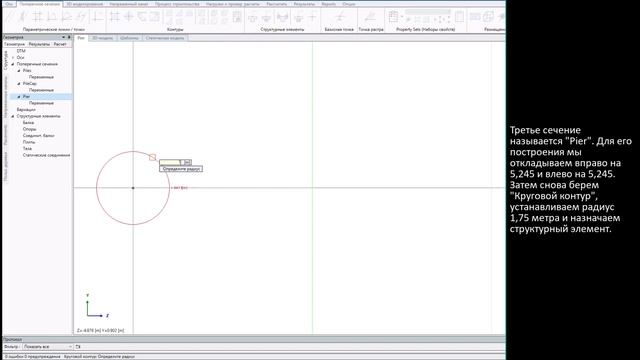Pin the Геометрия panel with pin icon
This screenshot has height=360, width=640.
point(69,37)
